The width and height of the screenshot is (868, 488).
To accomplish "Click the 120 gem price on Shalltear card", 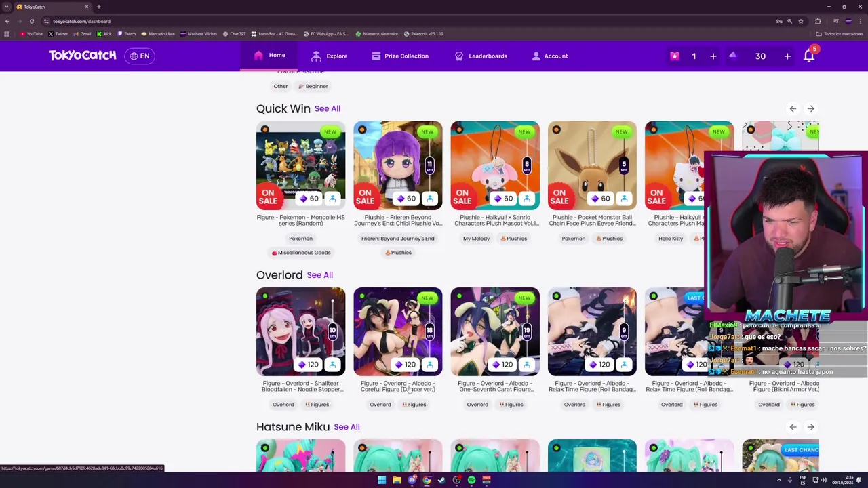I will (x=307, y=365).
